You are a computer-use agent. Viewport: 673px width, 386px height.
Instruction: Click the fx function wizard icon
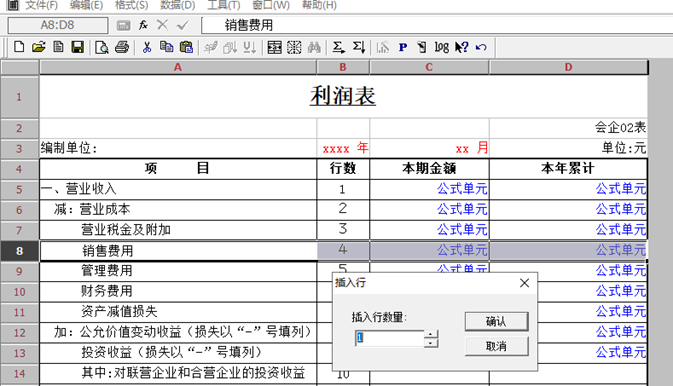(x=143, y=25)
